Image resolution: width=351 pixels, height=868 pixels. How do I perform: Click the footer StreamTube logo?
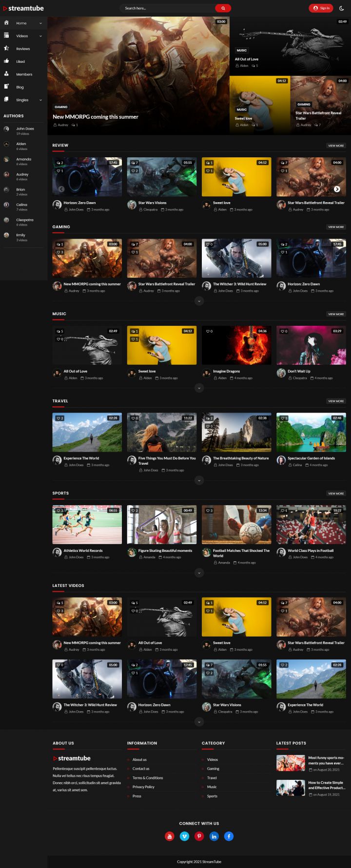(x=72, y=758)
